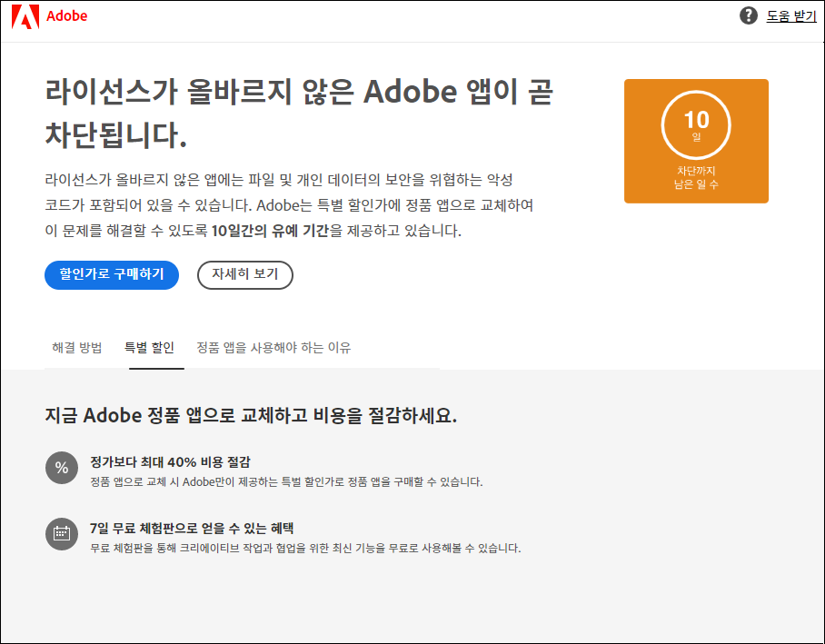Image resolution: width=825 pixels, height=644 pixels.
Task: Click the 자세히 보기 button
Action: coord(245,274)
